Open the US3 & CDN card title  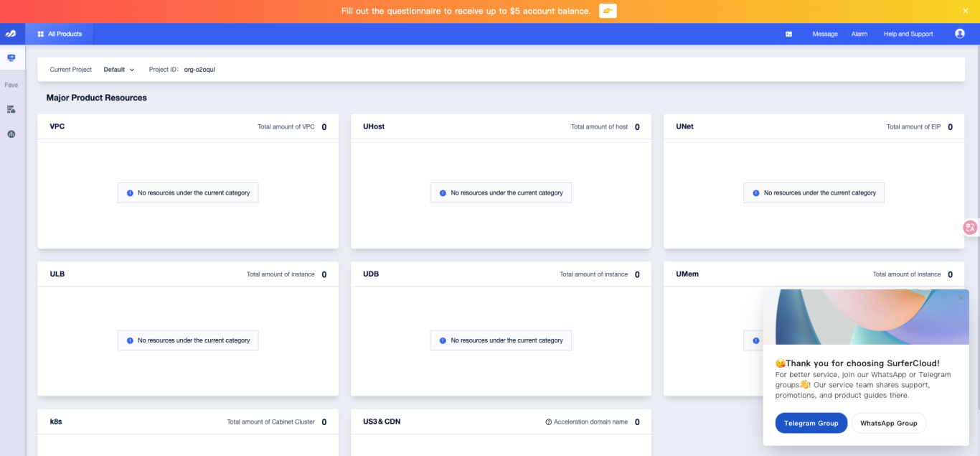pyautogui.click(x=382, y=422)
